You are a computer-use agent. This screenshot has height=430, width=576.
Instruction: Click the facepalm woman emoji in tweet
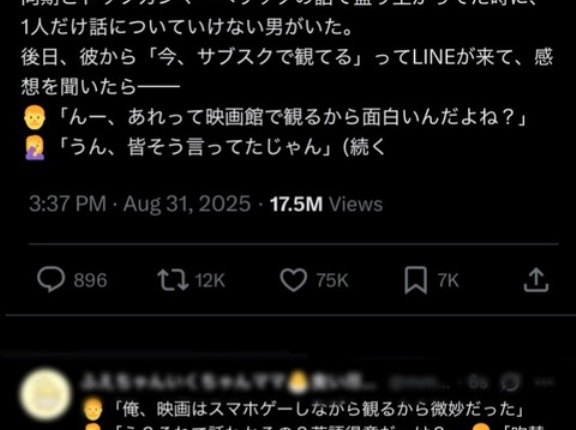tap(34, 148)
